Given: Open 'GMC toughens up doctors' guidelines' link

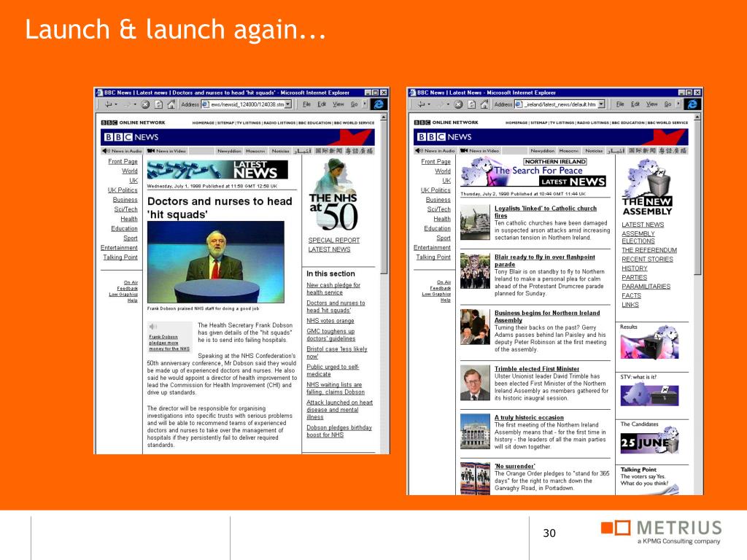Looking at the screenshot, I should tap(331, 335).
